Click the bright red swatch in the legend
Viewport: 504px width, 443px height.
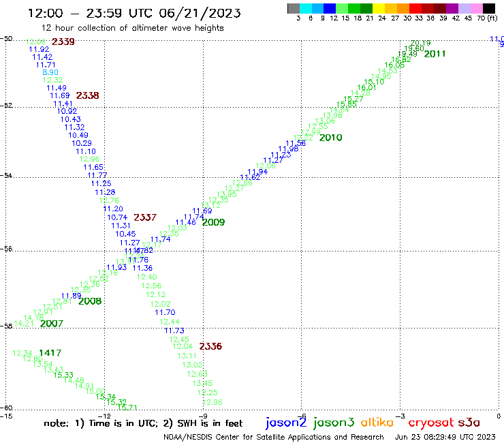point(415,8)
